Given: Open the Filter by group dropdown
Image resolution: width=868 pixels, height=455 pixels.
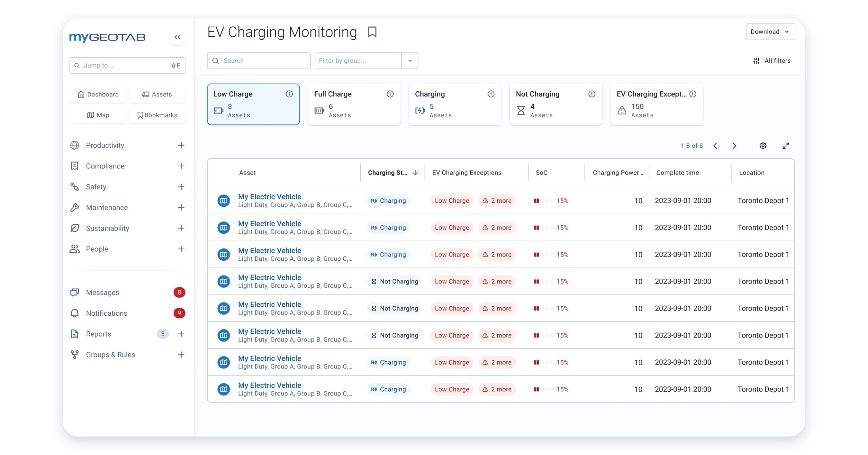Looking at the screenshot, I should tap(410, 61).
